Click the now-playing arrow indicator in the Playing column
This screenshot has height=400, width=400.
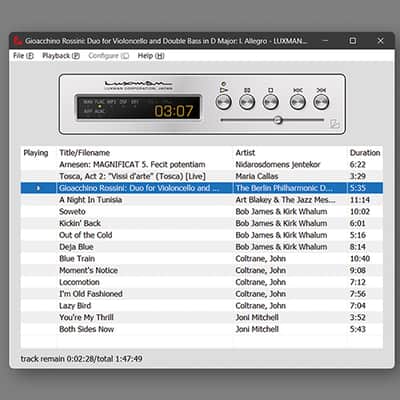tap(38, 188)
